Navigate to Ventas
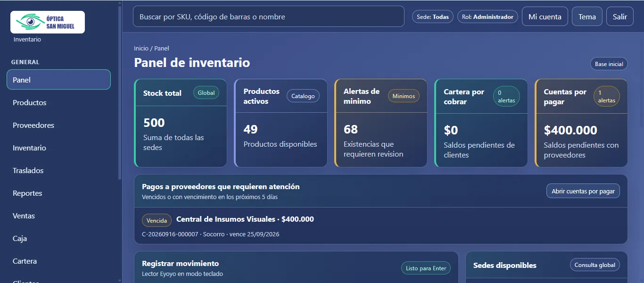 click(x=58, y=216)
